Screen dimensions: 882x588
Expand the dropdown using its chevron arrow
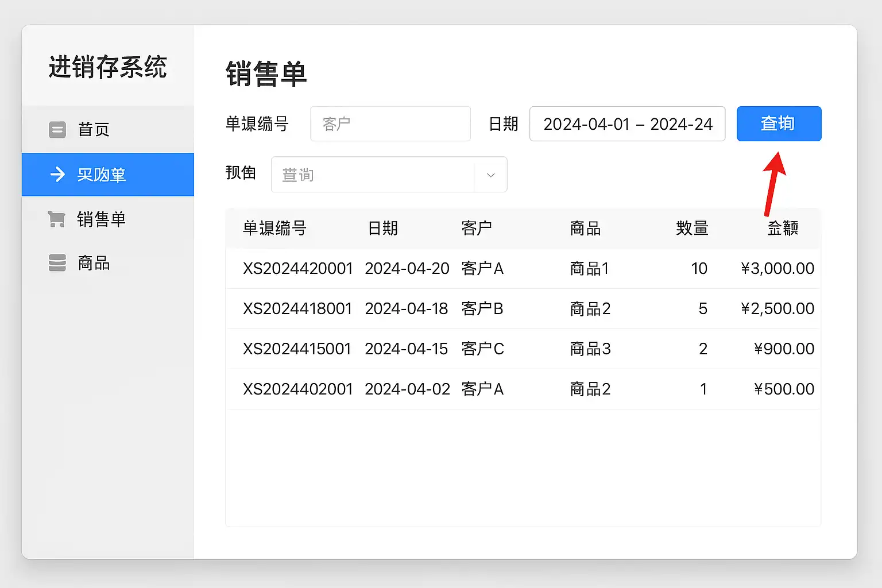click(490, 175)
